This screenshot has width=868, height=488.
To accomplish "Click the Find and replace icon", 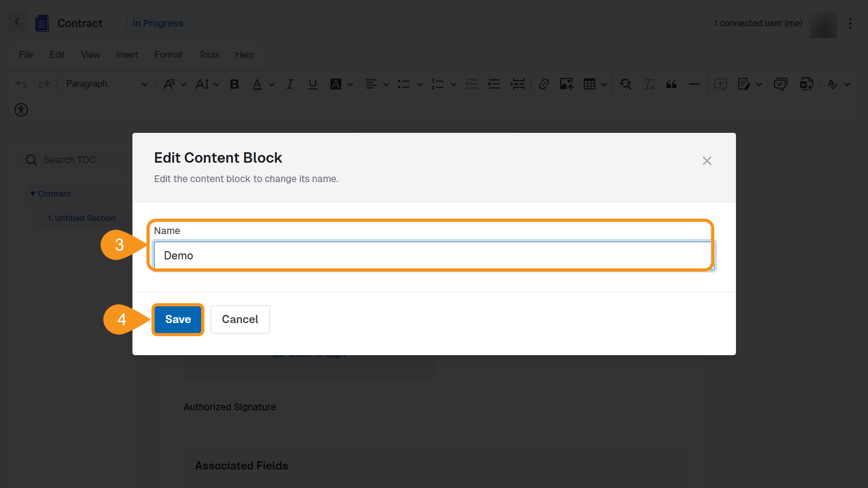I will coord(626,84).
